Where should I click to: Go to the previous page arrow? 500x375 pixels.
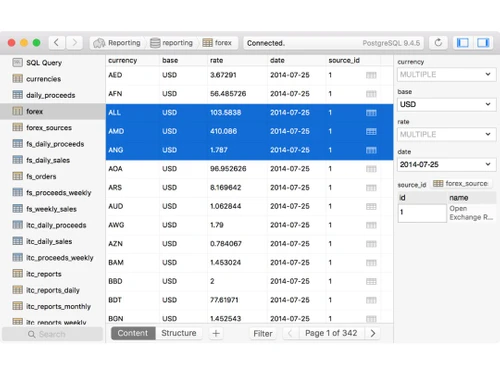[x=290, y=333]
